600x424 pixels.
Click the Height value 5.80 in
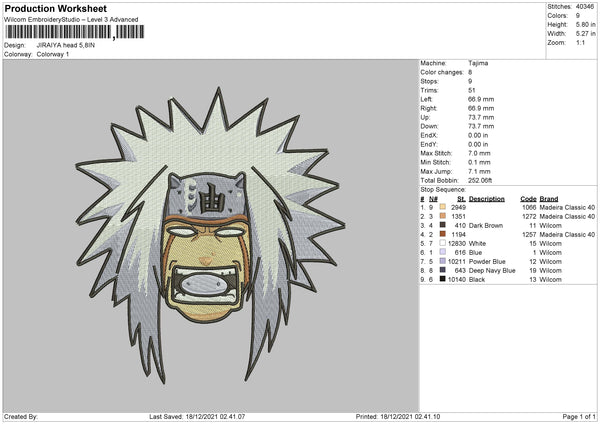pos(585,24)
